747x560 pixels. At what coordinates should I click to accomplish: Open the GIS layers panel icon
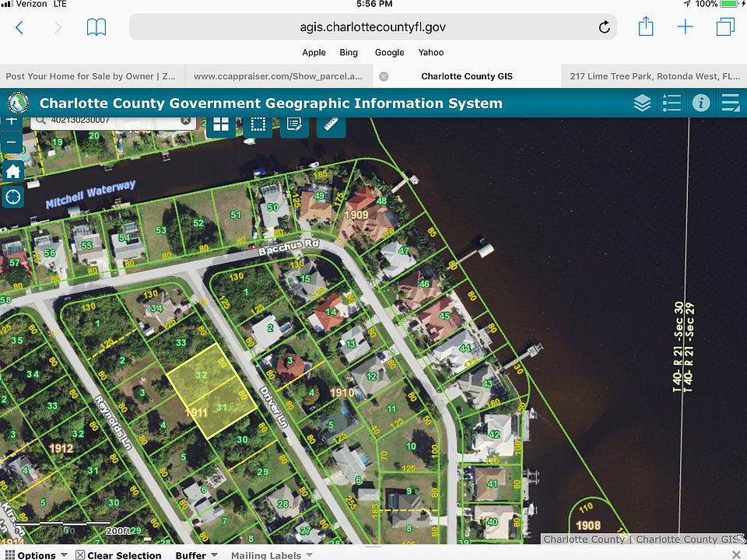tap(642, 103)
